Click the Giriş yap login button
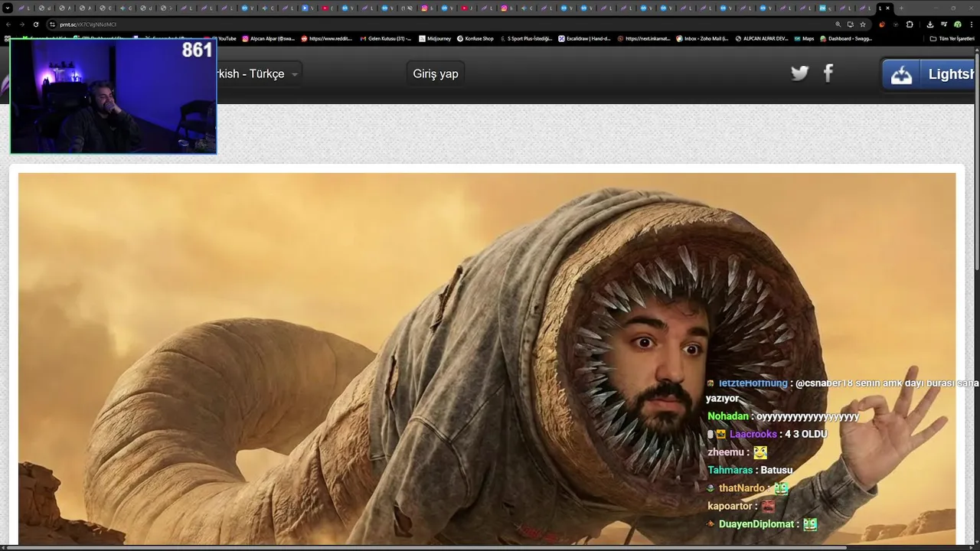Viewport: 980px width, 551px height. 436,74
